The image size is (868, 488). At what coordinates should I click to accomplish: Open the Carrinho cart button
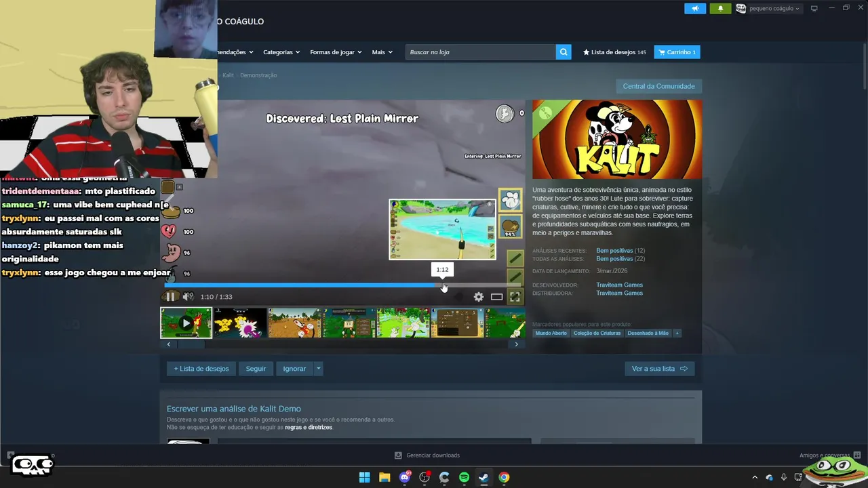(x=677, y=52)
